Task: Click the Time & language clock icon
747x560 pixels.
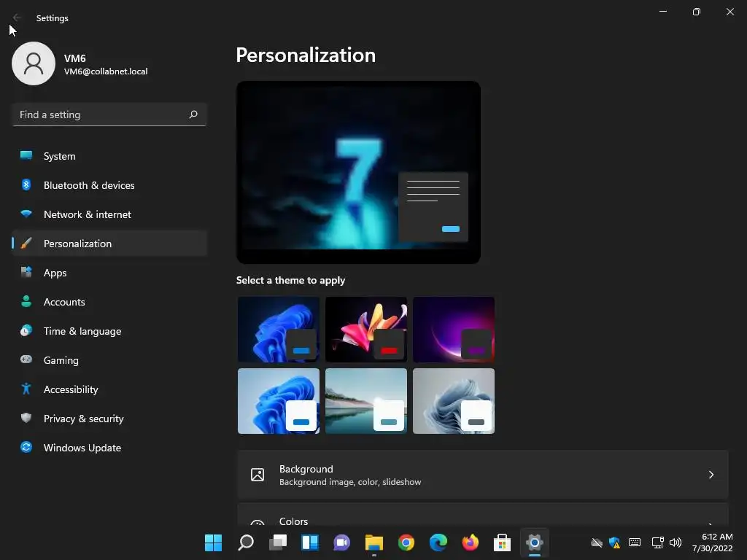Action: [x=26, y=330]
